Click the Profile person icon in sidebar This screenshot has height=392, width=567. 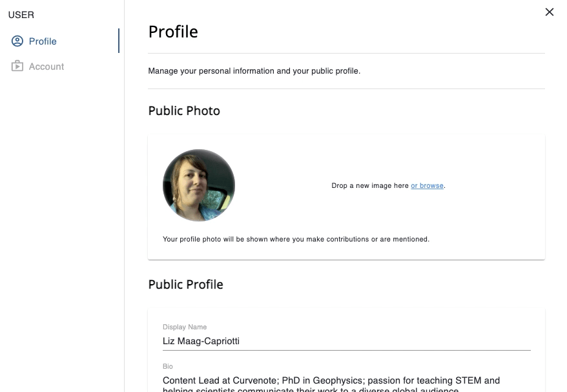(17, 41)
